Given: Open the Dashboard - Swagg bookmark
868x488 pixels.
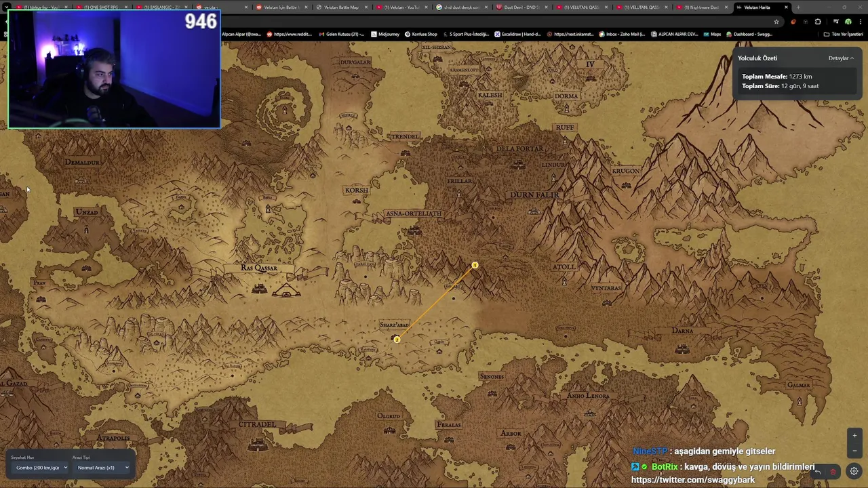Looking at the screenshot, I should (749, 34).
